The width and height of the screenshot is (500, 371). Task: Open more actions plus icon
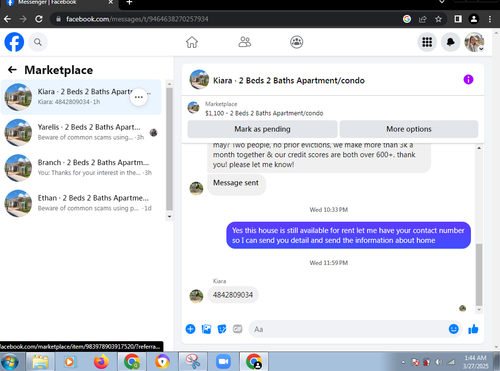190,329
